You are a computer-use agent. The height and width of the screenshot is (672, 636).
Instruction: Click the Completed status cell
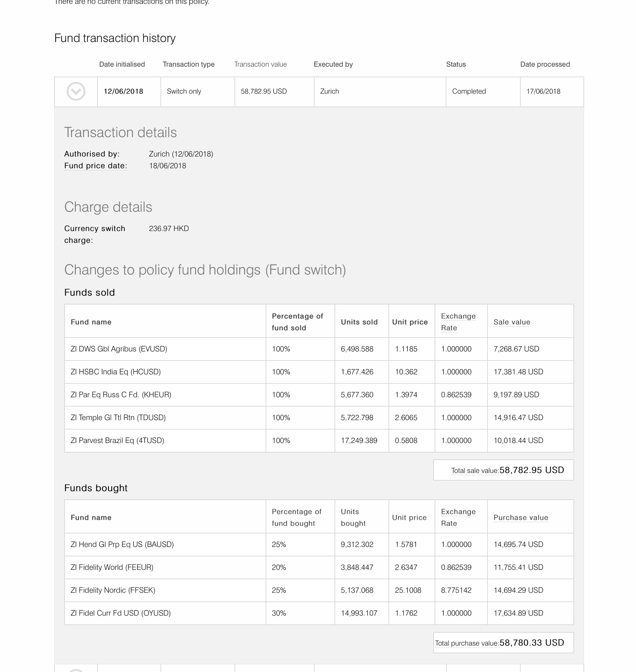click(x=483, y=92)
